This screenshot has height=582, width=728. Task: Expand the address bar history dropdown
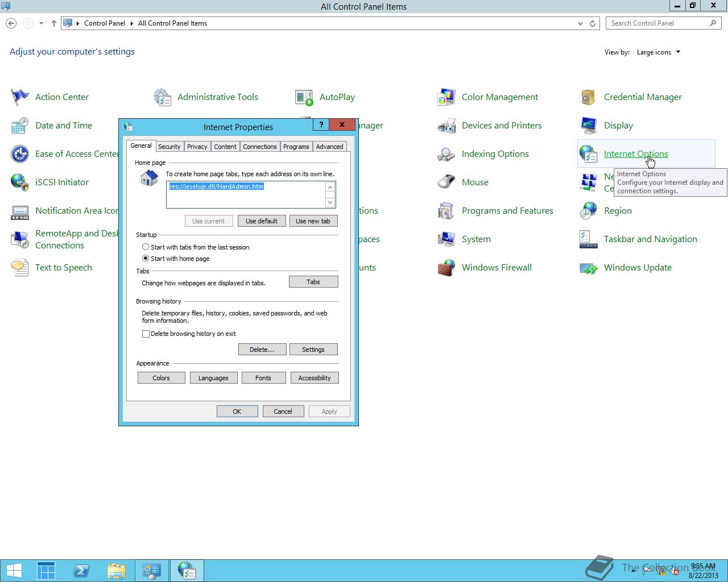click(x=580, y=23)
